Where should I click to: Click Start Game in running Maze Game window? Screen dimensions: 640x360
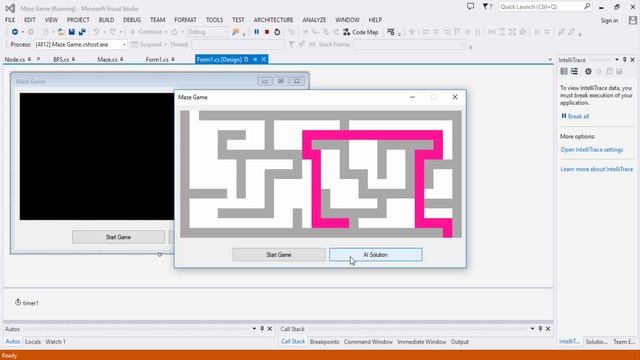click(279, 255)
